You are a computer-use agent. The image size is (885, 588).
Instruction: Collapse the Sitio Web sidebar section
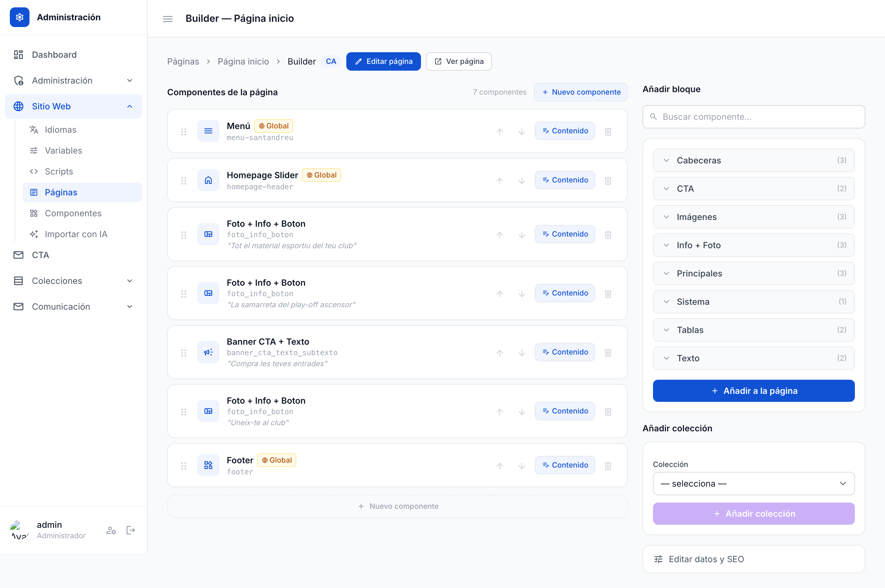[73, 107]
